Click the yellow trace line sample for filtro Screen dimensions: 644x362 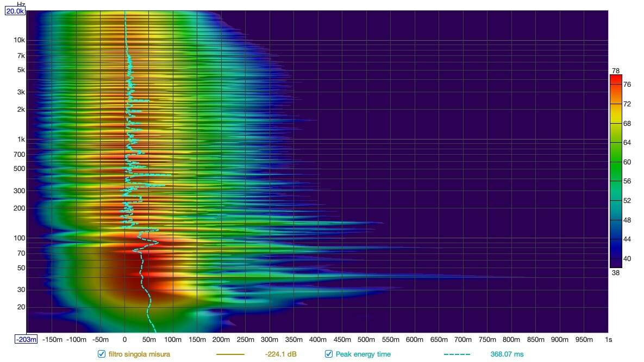point(230,354)
